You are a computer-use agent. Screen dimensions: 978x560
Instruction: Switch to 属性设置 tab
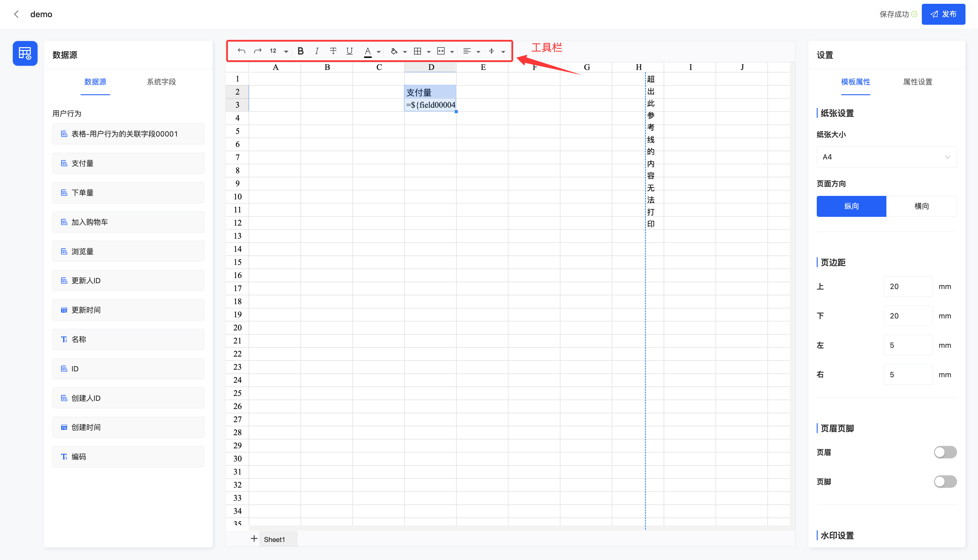point(917,82)
